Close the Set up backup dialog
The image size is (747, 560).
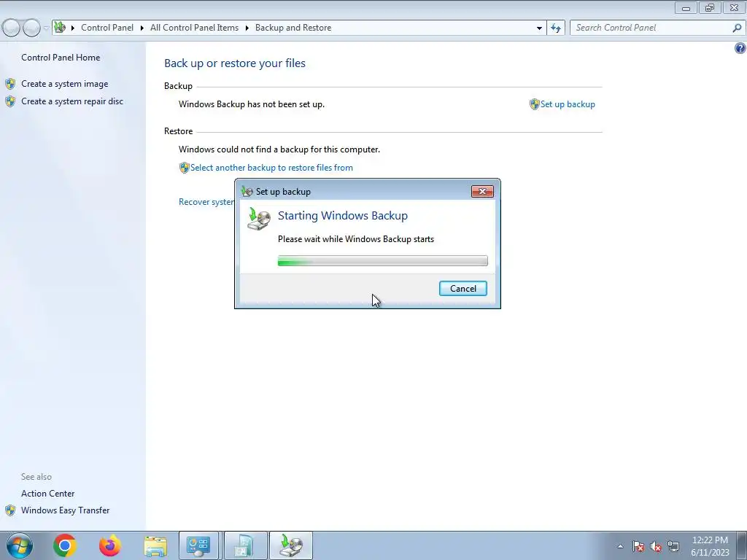[x=482, y=192]
